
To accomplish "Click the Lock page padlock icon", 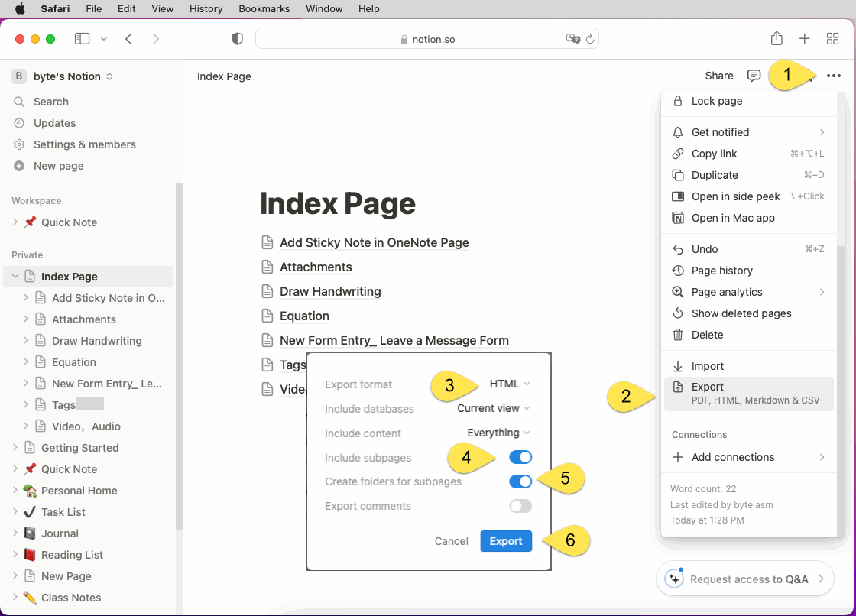I will 677,101.
